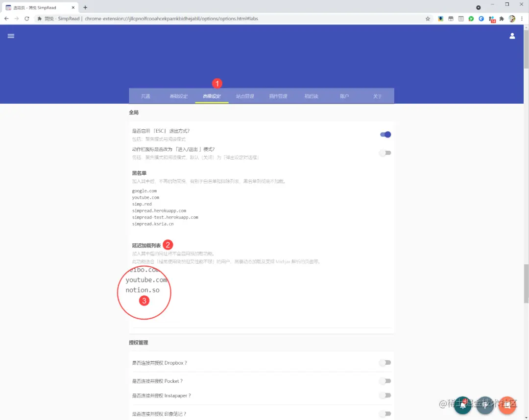This screenshot has height=420, width=529.
Task: Go back to previous page
Action: [x=6, y=19]
